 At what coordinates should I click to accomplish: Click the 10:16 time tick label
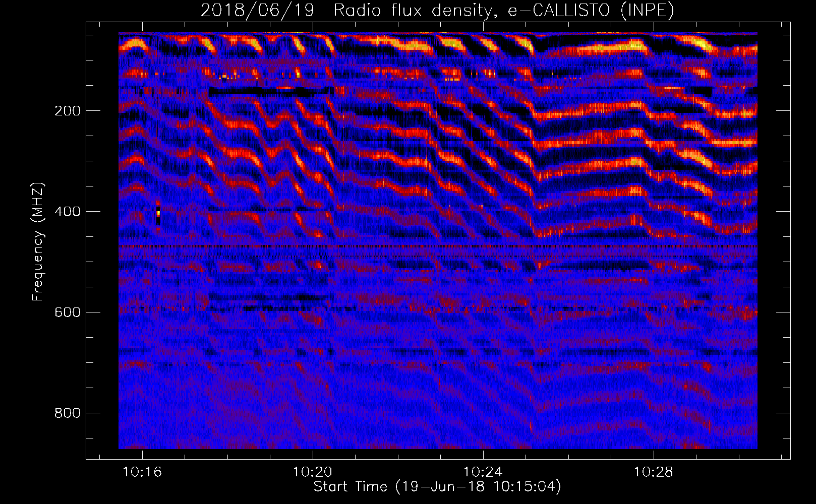[142, 472]
